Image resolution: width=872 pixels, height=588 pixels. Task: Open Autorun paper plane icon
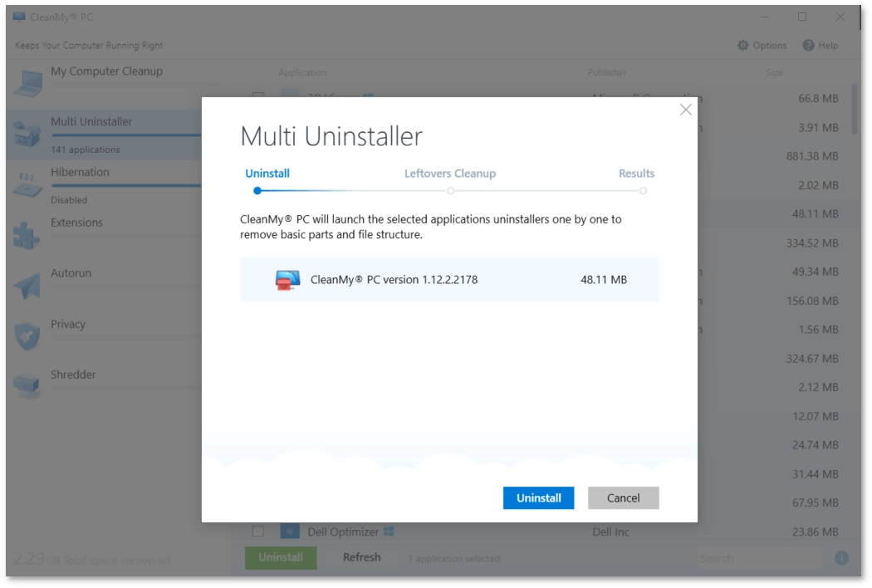[27, 286]
